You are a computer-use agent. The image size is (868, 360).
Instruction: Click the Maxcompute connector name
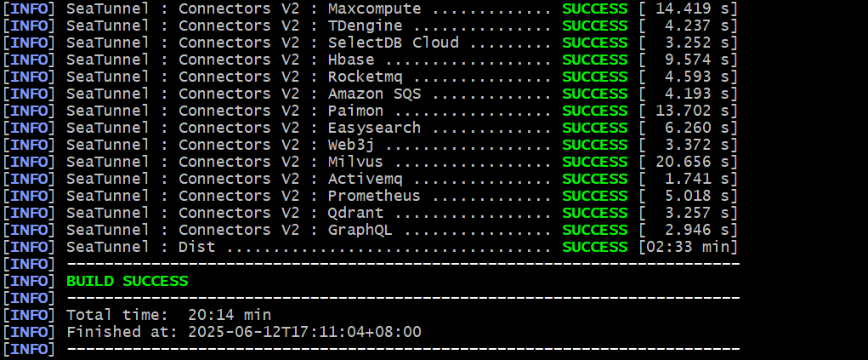point(374,9)
